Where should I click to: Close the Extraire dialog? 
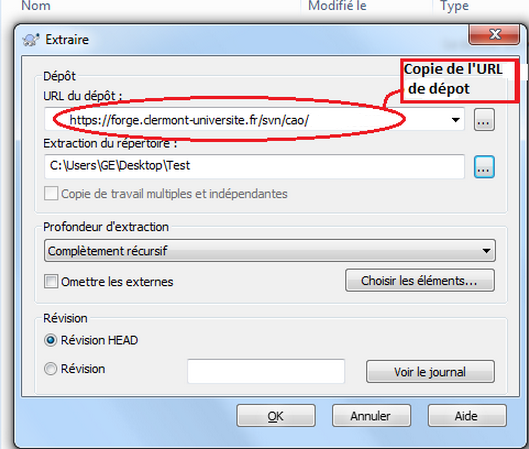[x=494, y=34]
